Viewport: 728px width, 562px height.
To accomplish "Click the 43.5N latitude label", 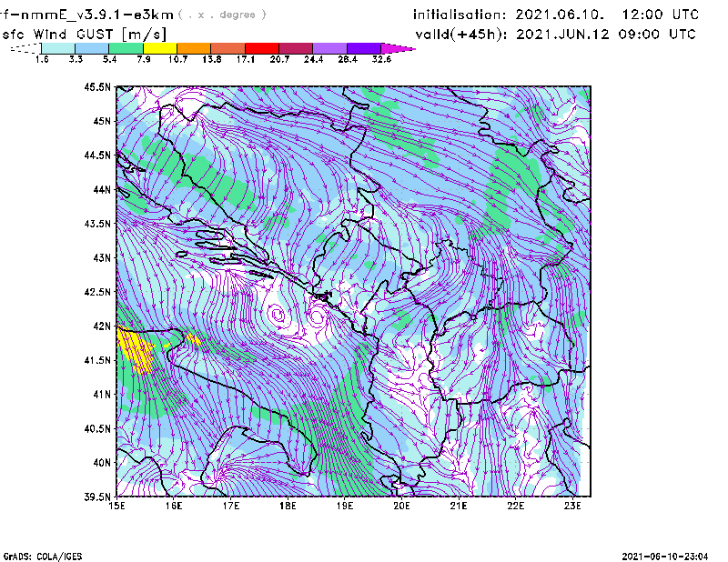I will (x=97, y=224).
